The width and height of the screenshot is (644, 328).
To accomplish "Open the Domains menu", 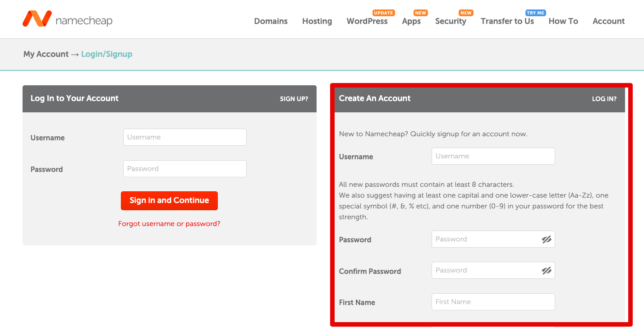I will (x=271, y=21).
